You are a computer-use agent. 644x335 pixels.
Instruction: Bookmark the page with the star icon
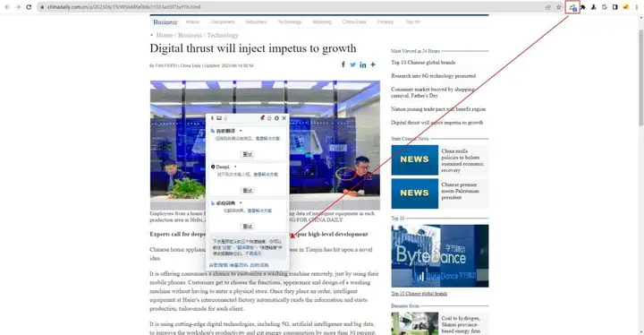(558, 7)
